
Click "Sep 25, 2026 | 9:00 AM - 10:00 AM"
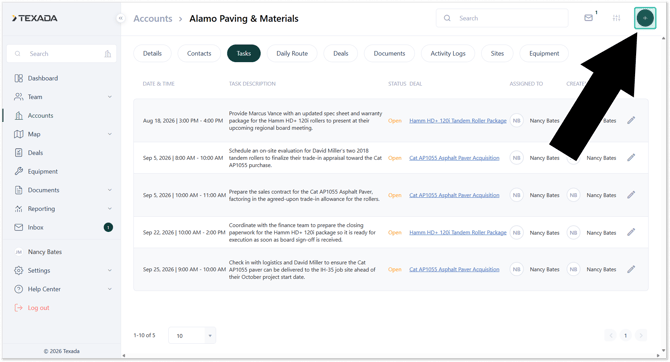(x=184, y=270)
